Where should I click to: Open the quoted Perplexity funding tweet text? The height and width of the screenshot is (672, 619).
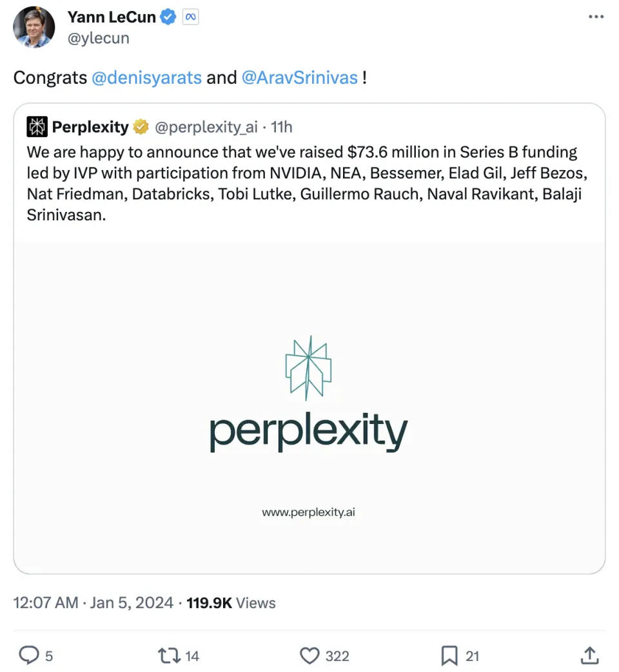303,184
